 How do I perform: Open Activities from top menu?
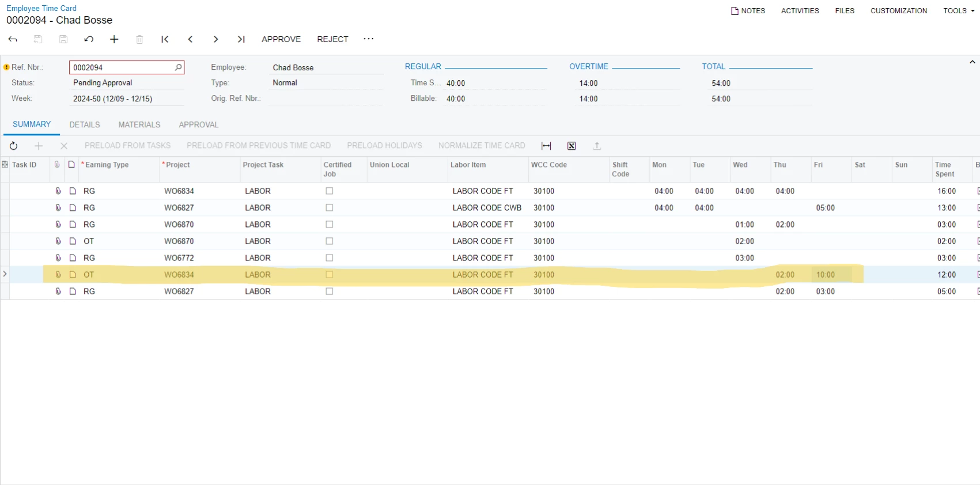pos(800,10)
